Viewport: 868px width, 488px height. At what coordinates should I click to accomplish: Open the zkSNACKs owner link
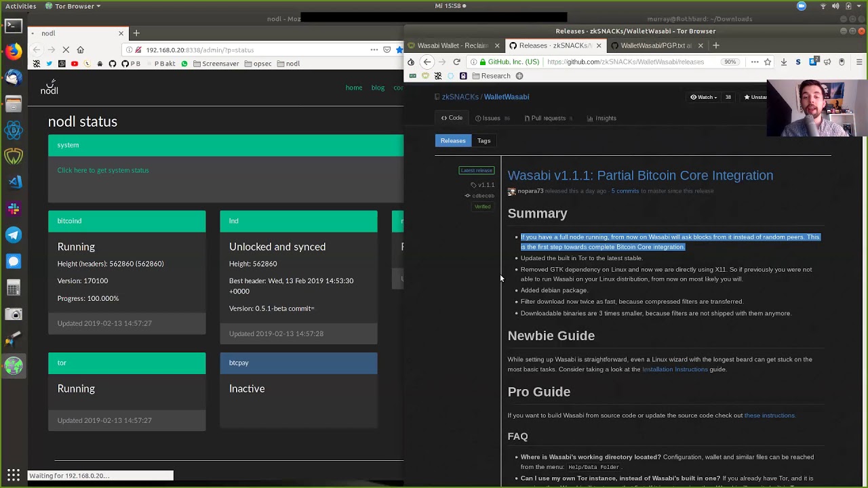[460, 97]
